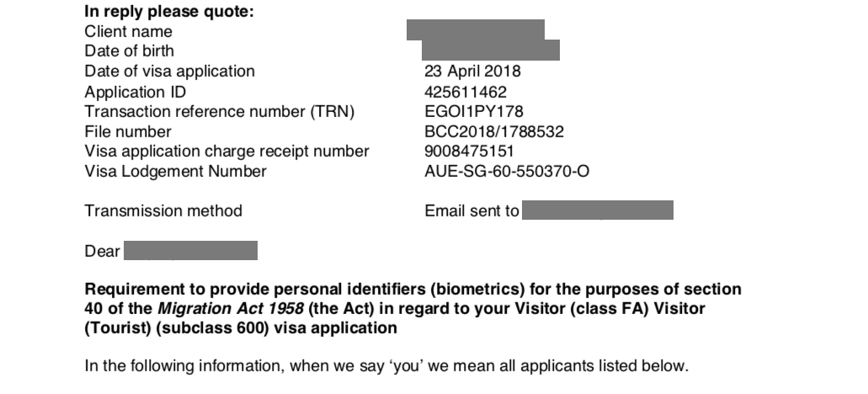Click the redacted client name box
The height and width of the screenshot is (394, 868).
point(476,29)
